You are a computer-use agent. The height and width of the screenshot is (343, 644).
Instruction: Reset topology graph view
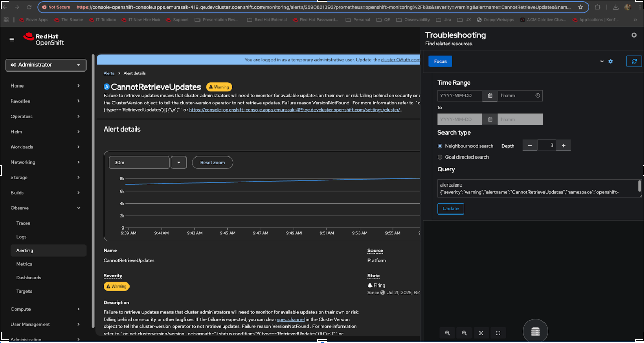[498, 333]
